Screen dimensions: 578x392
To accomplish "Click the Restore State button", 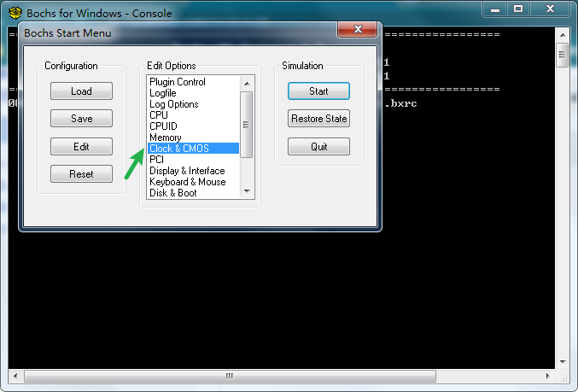I will (318, 119).
